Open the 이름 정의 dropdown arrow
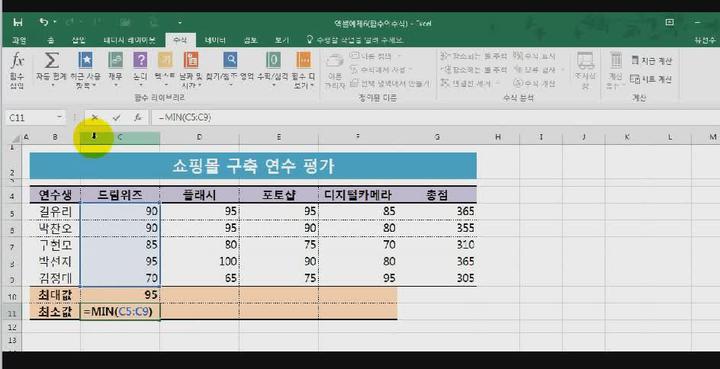The image size is (720, 369). click(399, 56)
